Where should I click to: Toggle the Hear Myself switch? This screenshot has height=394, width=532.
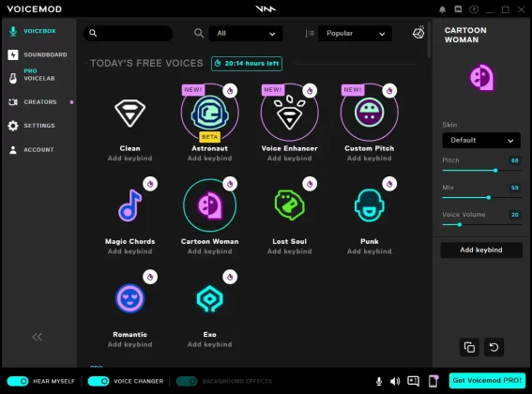18,381
